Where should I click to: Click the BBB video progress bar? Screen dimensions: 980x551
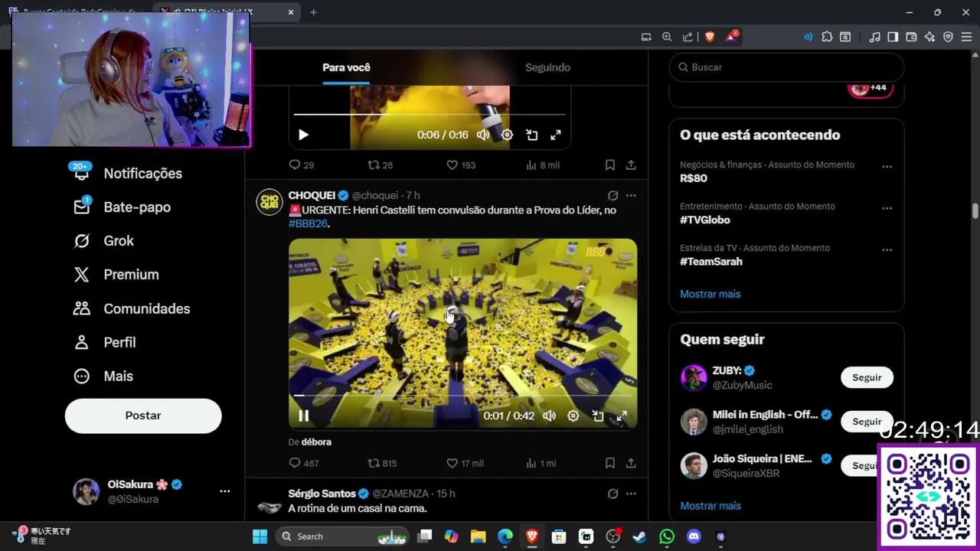462,396
